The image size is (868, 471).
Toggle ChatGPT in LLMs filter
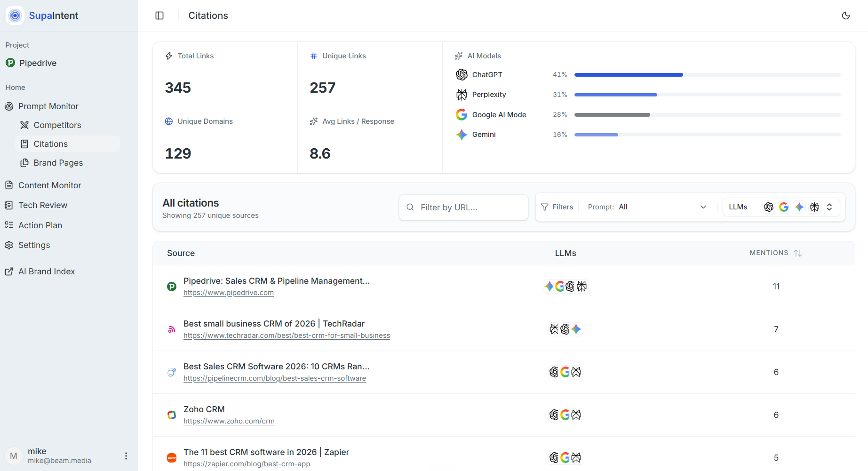click(769, 207)
